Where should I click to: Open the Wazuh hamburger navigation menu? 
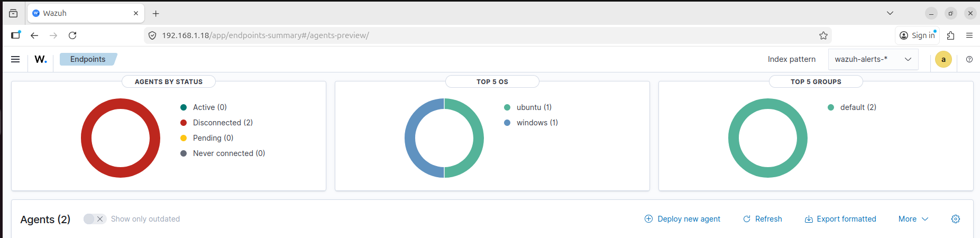point(15,59)
